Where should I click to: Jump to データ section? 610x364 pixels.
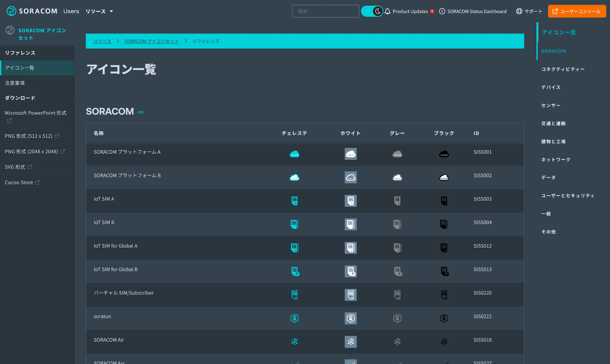tap(548, 178)
